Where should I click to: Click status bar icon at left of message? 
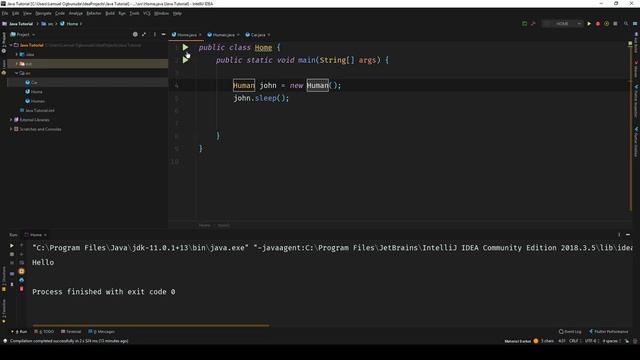pyautogui.click(x=5, y=341)
